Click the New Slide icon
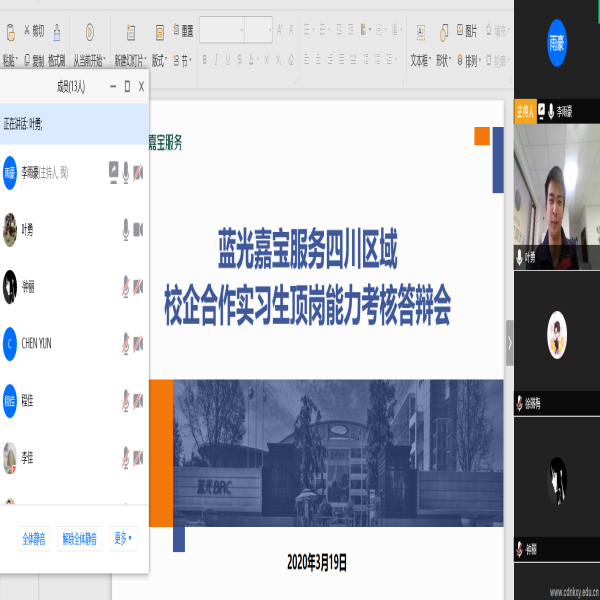 [x=130, y=32]
